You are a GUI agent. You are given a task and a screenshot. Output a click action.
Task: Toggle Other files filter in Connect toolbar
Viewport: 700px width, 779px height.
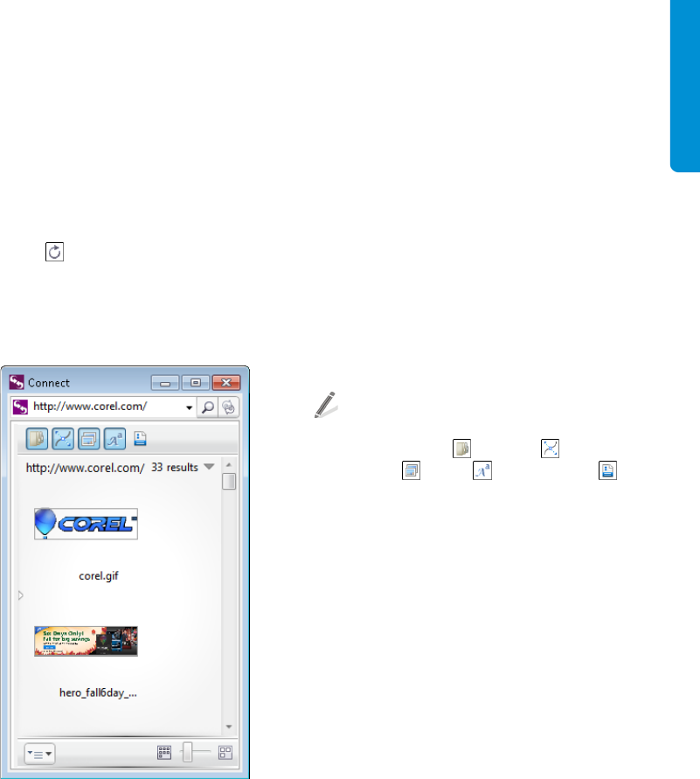(x=140, y=439)
